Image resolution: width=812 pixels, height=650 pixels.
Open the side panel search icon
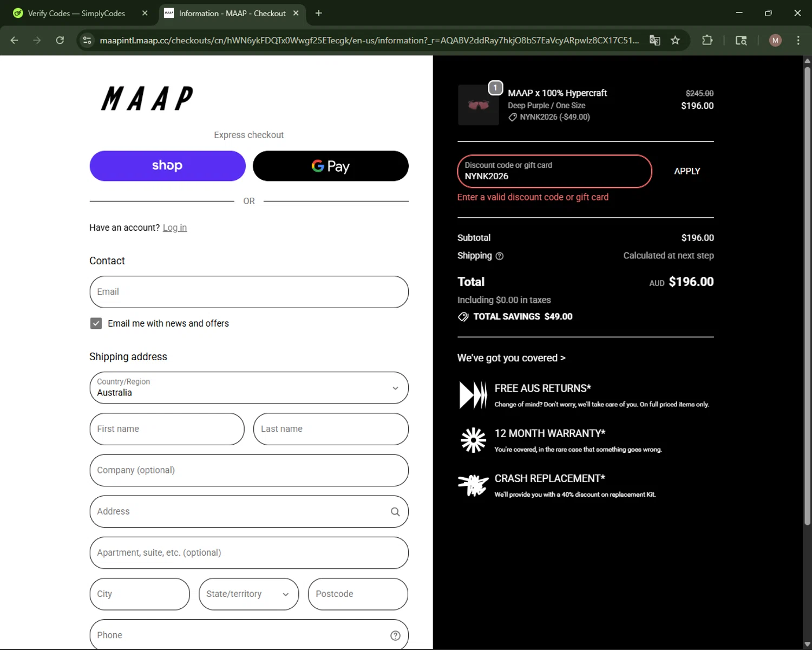(x=741, y=40)
